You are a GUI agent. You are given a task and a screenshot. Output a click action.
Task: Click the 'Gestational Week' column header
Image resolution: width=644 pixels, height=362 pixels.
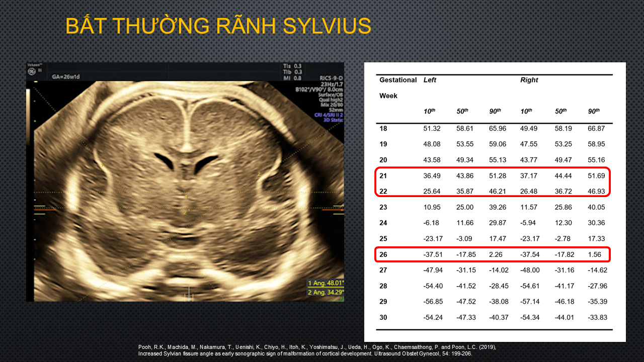(397, 87)
